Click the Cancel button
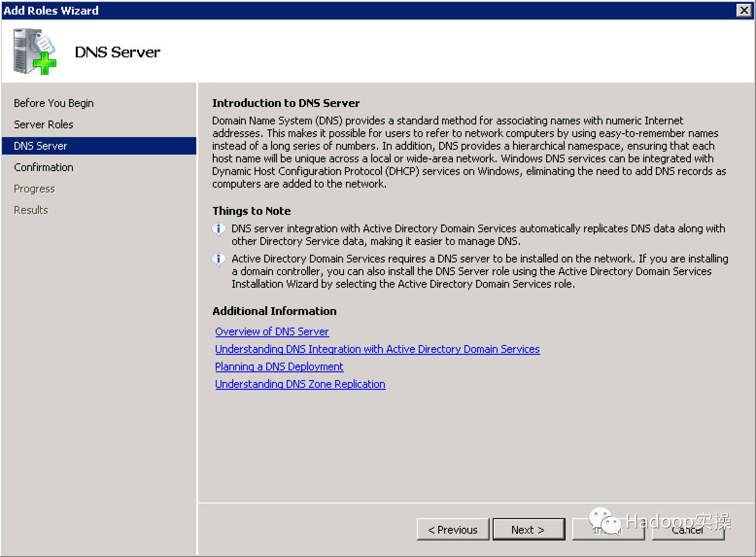 [x=687, y=529]
